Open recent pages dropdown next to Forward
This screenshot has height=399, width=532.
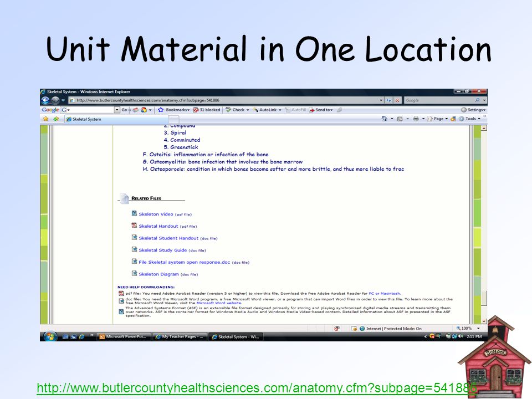[63, 100]
